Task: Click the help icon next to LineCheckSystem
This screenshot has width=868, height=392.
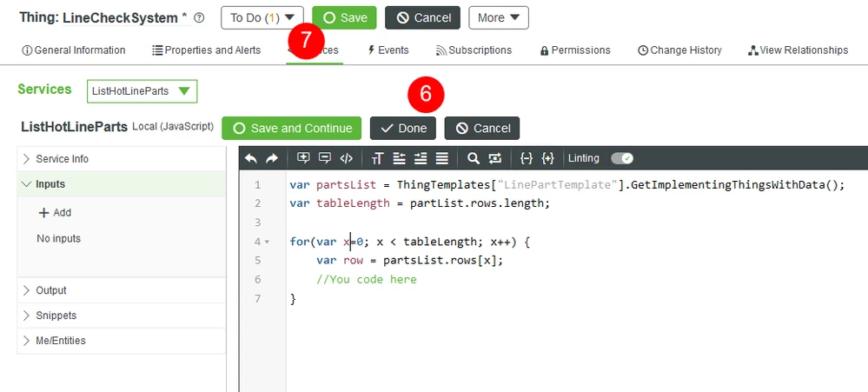Action: point(199,17)
